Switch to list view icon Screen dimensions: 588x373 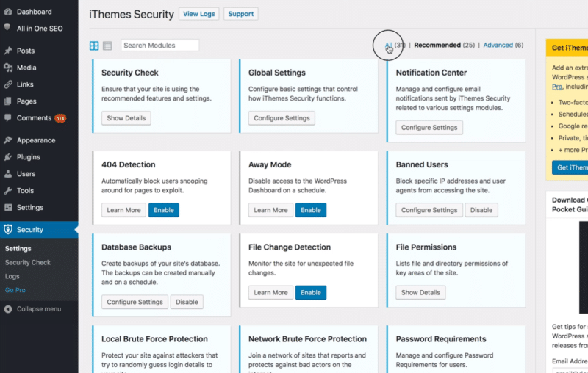point(107,46)
